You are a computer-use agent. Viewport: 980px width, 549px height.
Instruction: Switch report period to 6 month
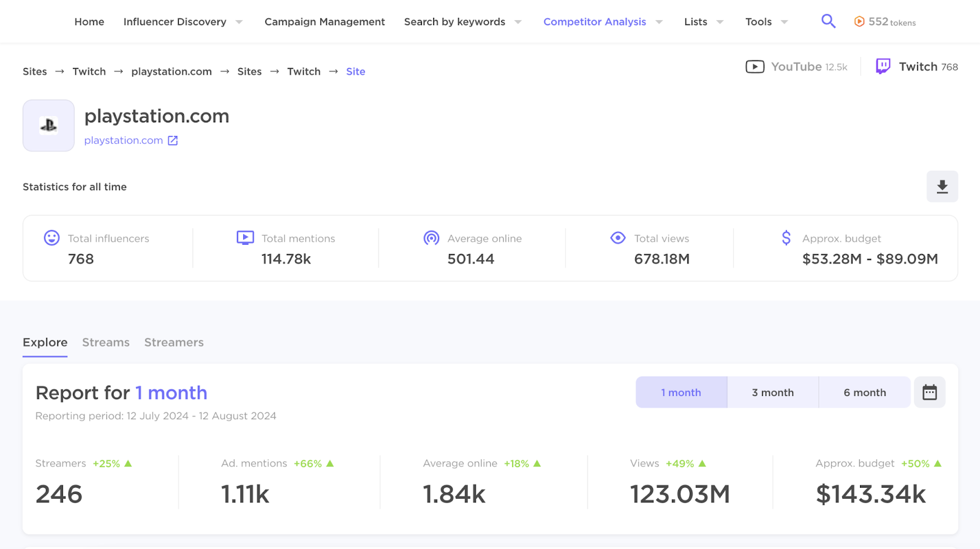[x=864, y=392]
